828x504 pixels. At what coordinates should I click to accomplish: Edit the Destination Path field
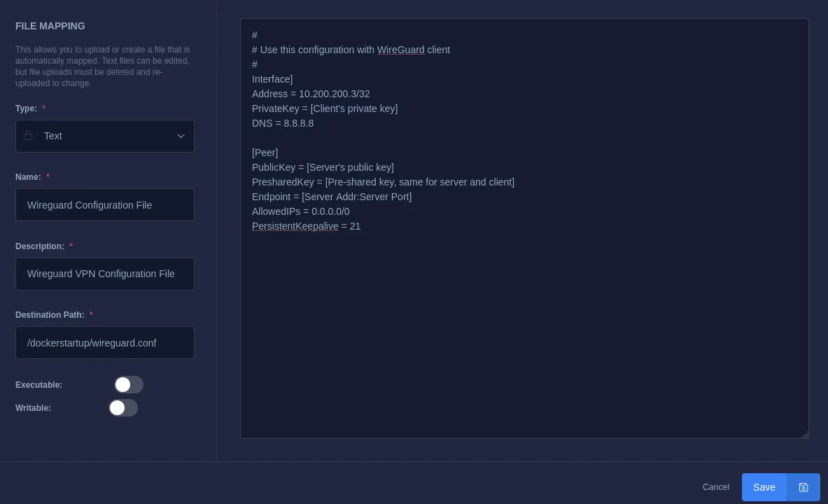105,343
